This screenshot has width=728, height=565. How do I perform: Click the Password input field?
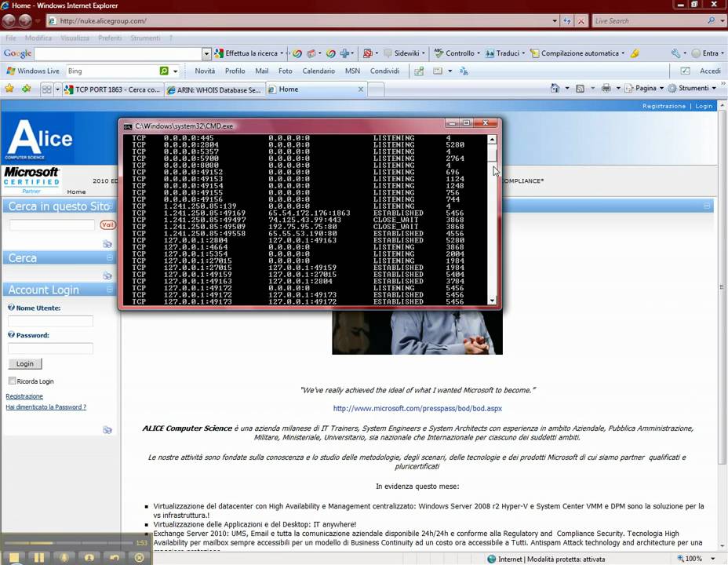tap(51, 348)
